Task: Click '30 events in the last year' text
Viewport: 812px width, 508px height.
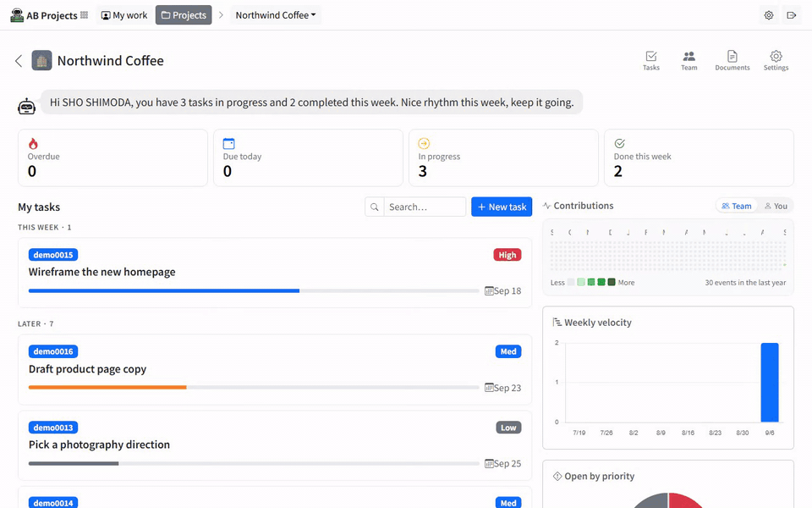Action: point(745,283)
